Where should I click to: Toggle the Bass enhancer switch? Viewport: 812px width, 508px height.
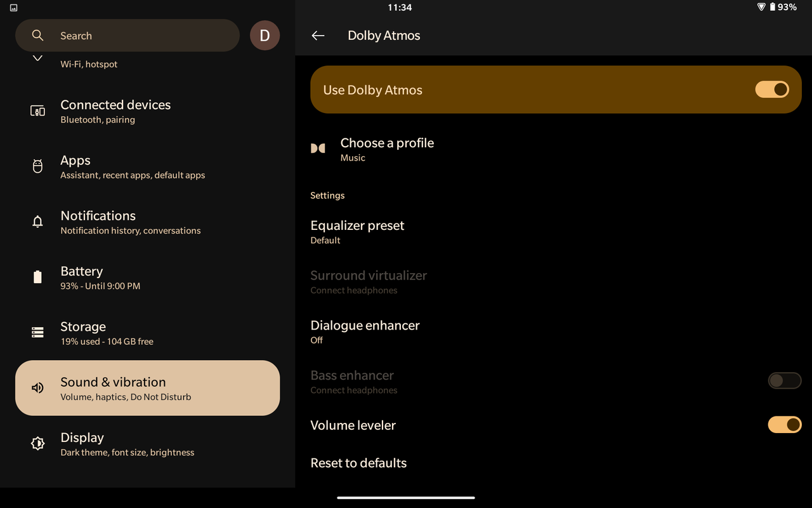tap(784, 381)
